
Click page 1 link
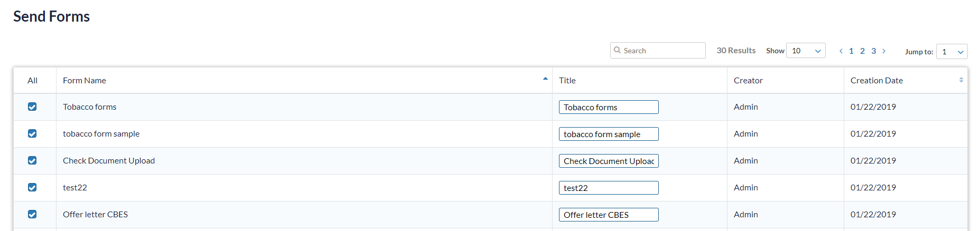click(851, 51)
